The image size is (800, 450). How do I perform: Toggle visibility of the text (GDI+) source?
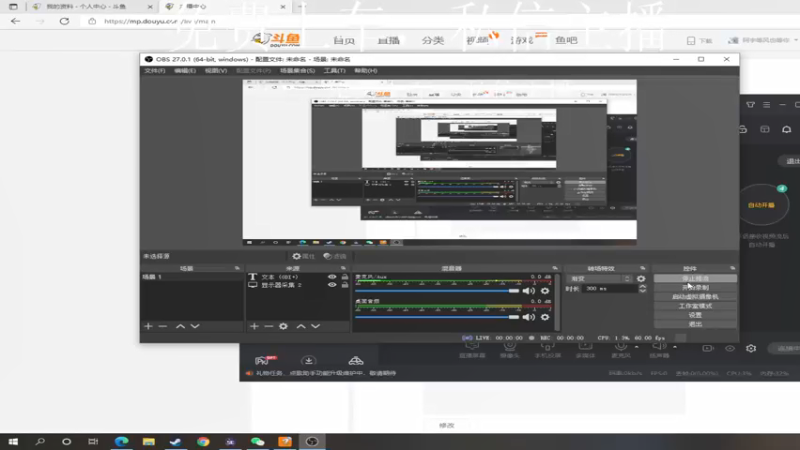332,277
